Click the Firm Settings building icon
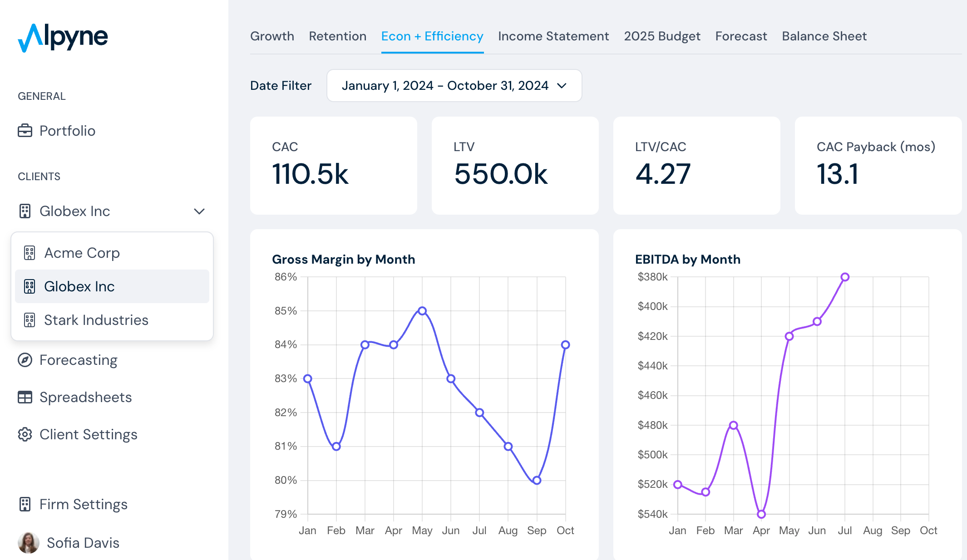 click(x=25, y=504)
